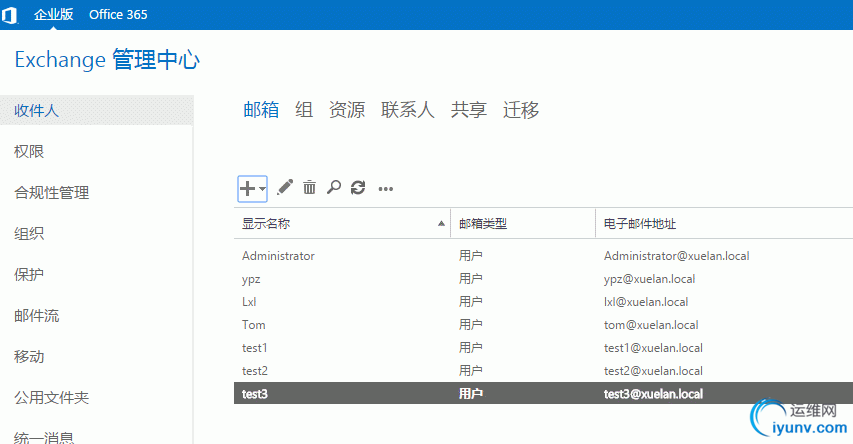The height and width of the screenshot is (444, 853).
Task: Open the dropdown arrow beside the plus button
Action: point(262,189)
